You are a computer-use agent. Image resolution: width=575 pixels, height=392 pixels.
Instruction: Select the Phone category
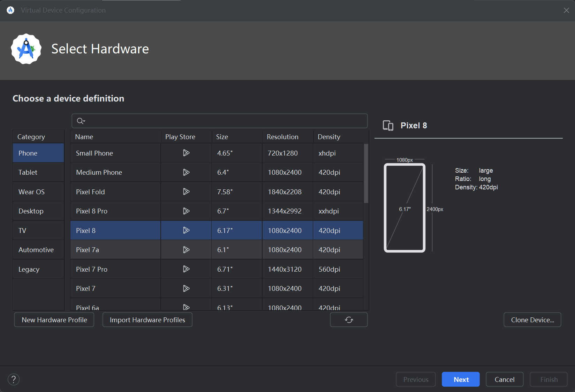pos(38,153)
